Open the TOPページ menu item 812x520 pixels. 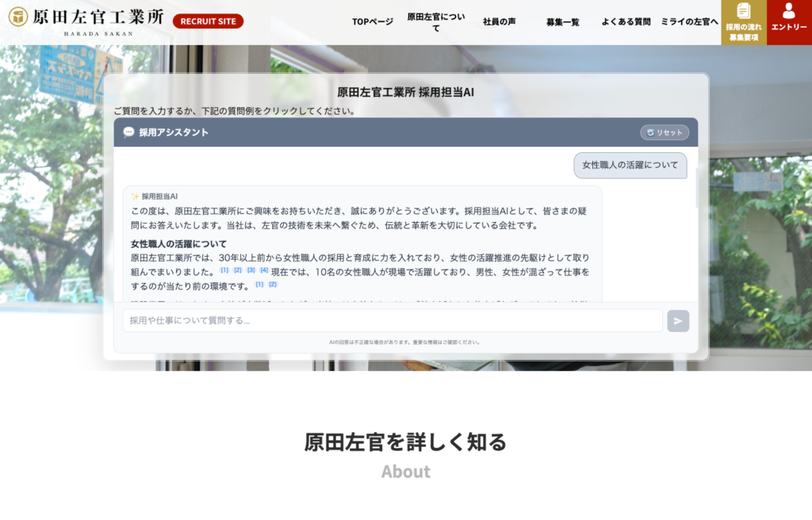(x=373, y=21)
